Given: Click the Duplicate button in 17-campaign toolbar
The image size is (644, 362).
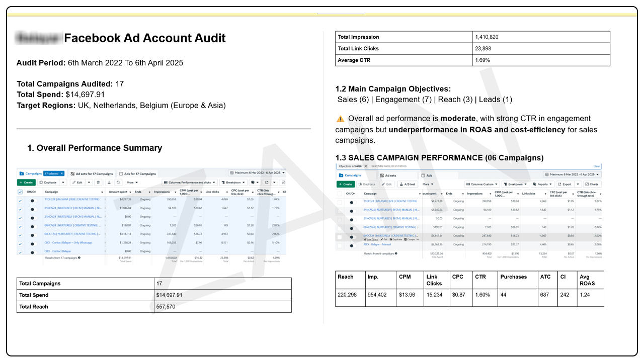Looking at the screenshot, I should (49, 183).
